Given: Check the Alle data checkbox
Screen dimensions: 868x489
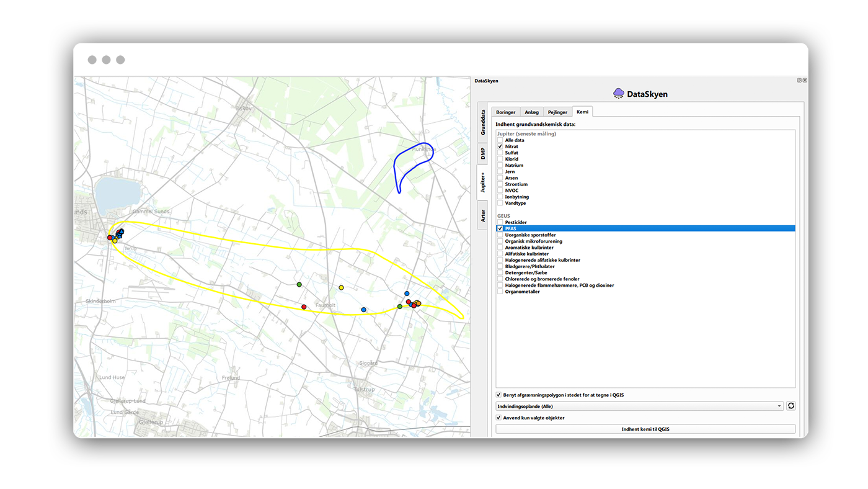Looking at the screenshot, I should click(x=500, y=140).
